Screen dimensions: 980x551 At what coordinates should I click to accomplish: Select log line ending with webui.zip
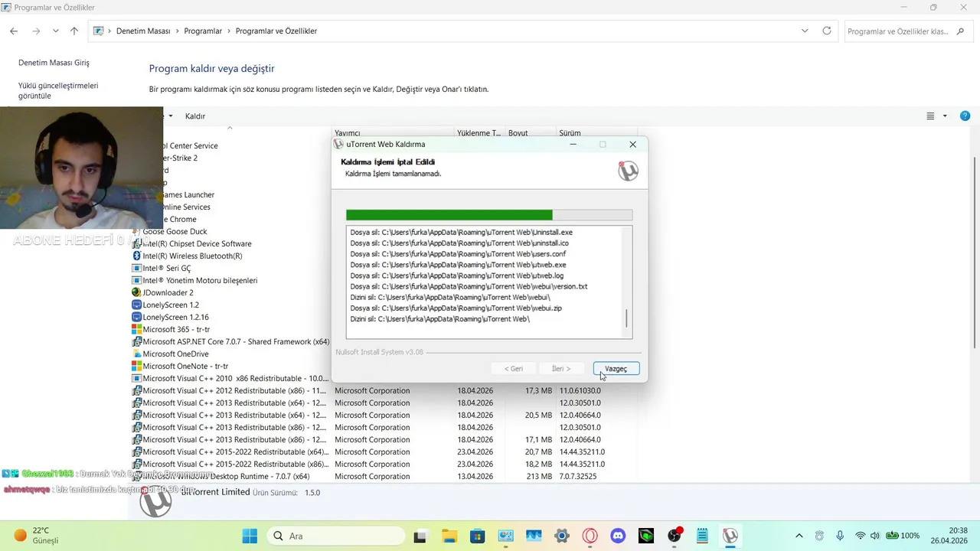coord(456,308)
